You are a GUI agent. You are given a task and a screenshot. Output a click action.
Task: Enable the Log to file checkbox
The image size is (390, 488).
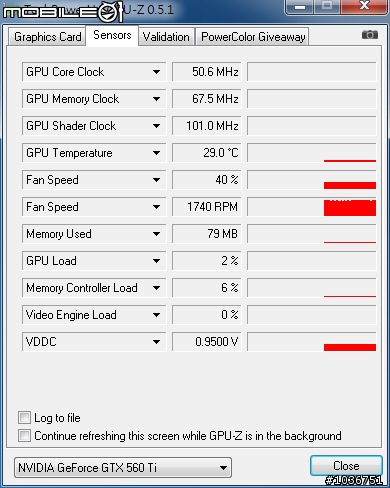click(x=24, y=417)
